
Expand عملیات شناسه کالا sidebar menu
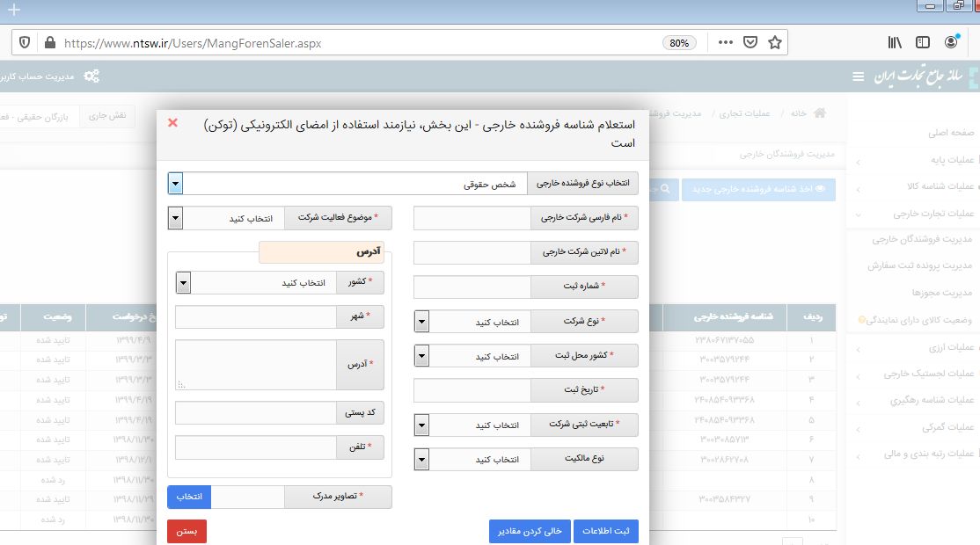(940, 186)
